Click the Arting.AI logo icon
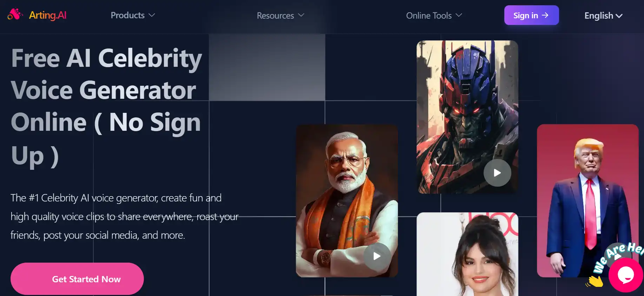This screenshot has width=644, height=296. pos(15,14)
